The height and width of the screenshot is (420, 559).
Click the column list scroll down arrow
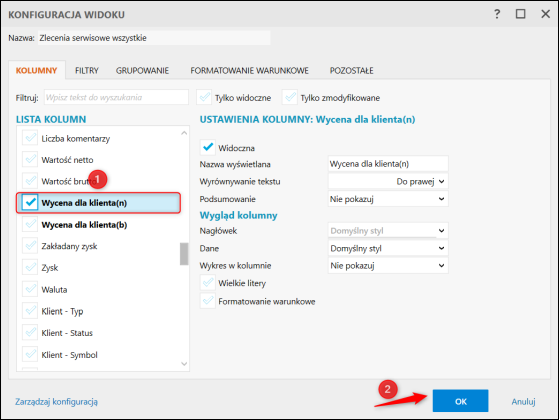coord(184,364)
